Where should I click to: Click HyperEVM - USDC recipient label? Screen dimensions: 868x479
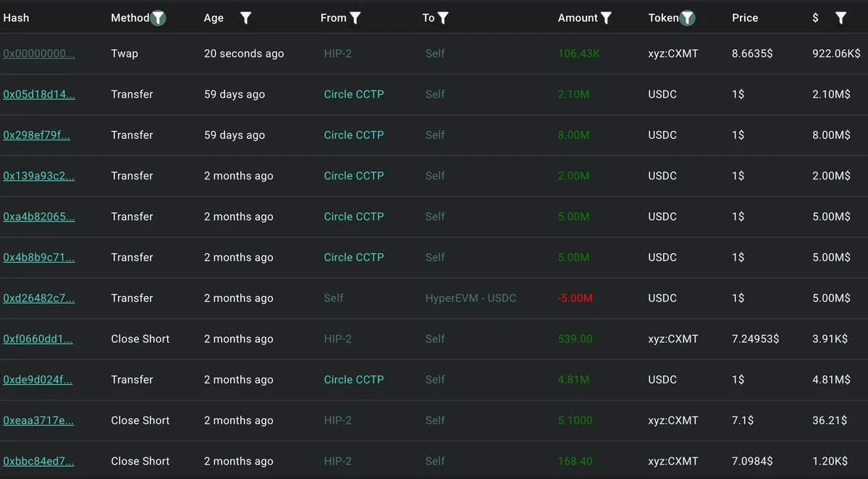tap(471, 298)
